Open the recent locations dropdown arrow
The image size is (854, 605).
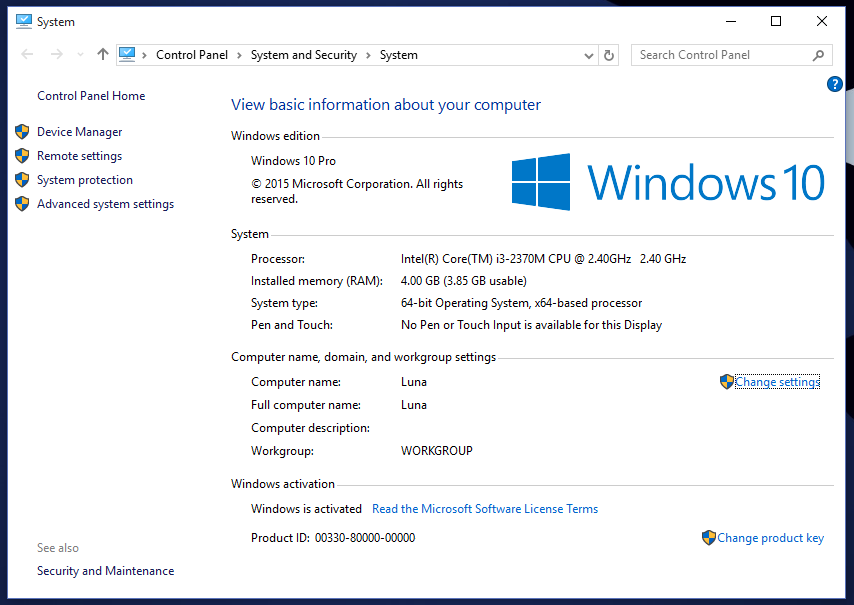[81, 54]
